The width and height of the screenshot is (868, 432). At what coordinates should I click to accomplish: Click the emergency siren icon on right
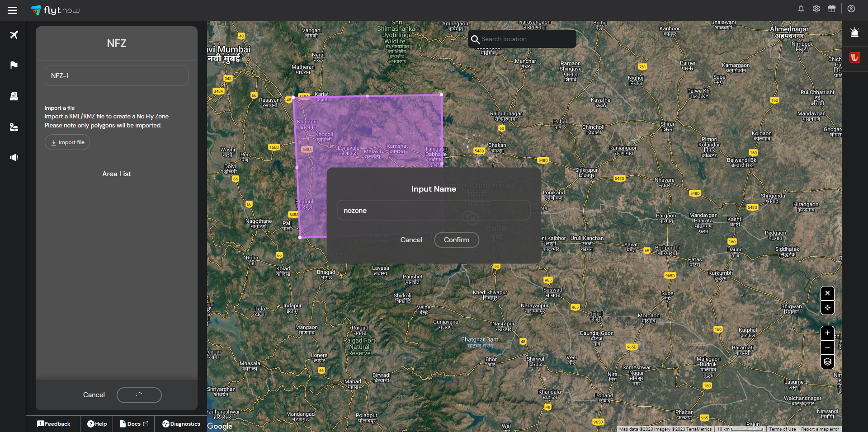pyautogui.click(x=854, y=33)
